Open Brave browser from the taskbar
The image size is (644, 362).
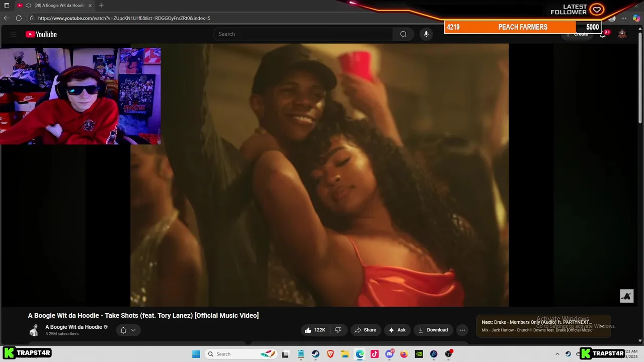pyautogui.click(x=330, y=354)
